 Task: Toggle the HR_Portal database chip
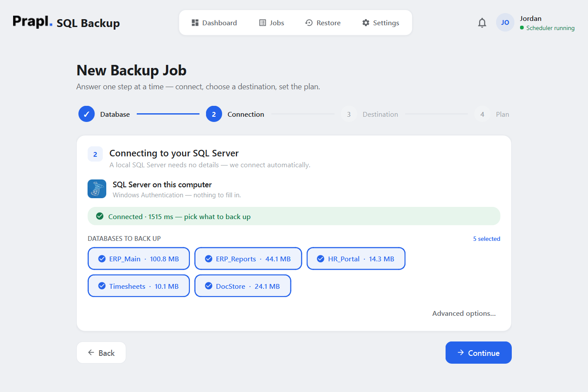[356, 259]
